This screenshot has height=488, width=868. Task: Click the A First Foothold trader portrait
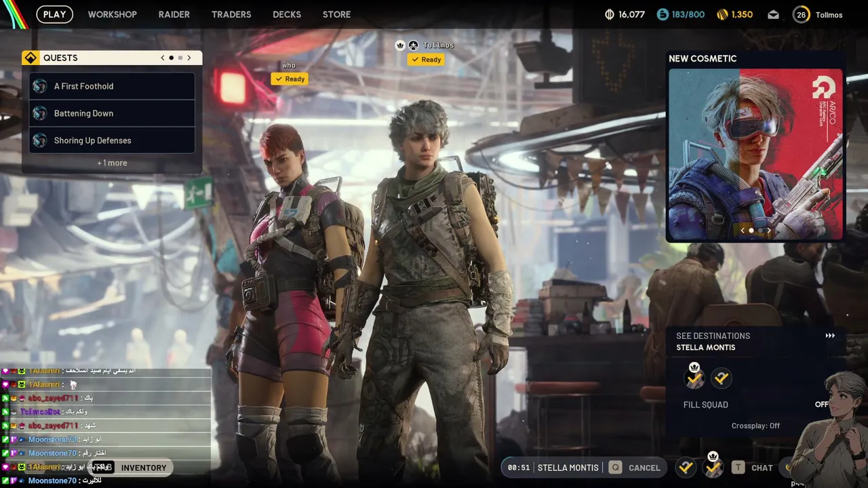point(40,86)
